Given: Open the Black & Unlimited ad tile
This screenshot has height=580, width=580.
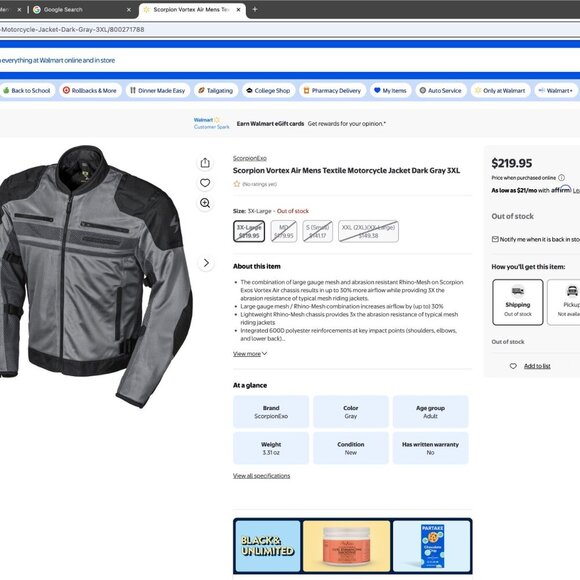Looking at the screenshot, I should [x=268, y=546].
